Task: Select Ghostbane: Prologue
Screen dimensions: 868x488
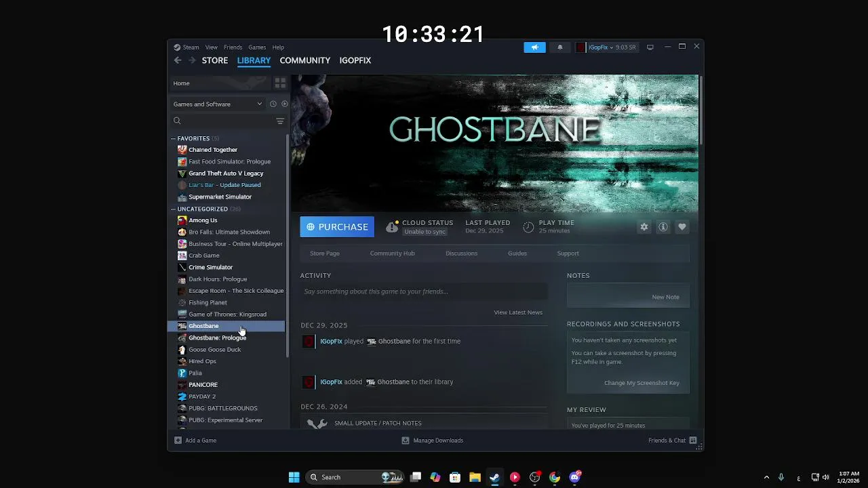Action: pos(217,338)
